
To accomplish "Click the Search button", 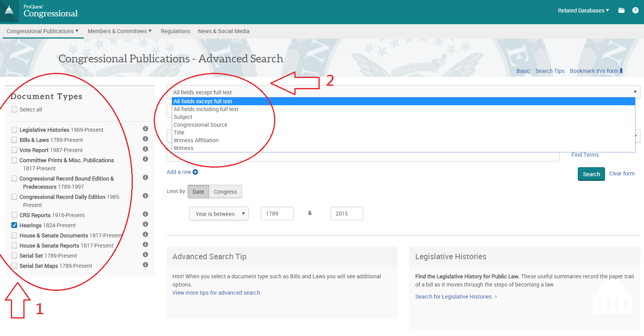I will 591,174.
